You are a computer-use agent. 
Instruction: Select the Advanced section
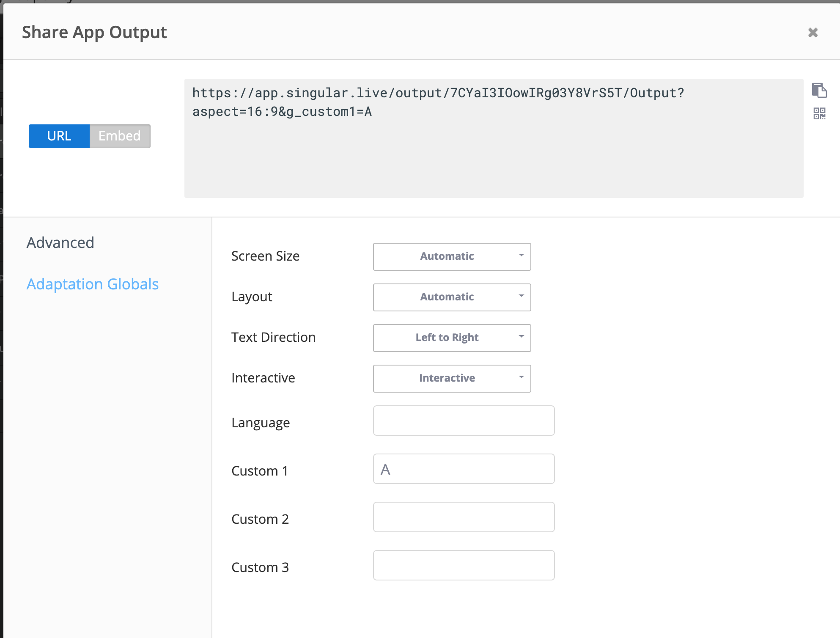click(60, 242)
